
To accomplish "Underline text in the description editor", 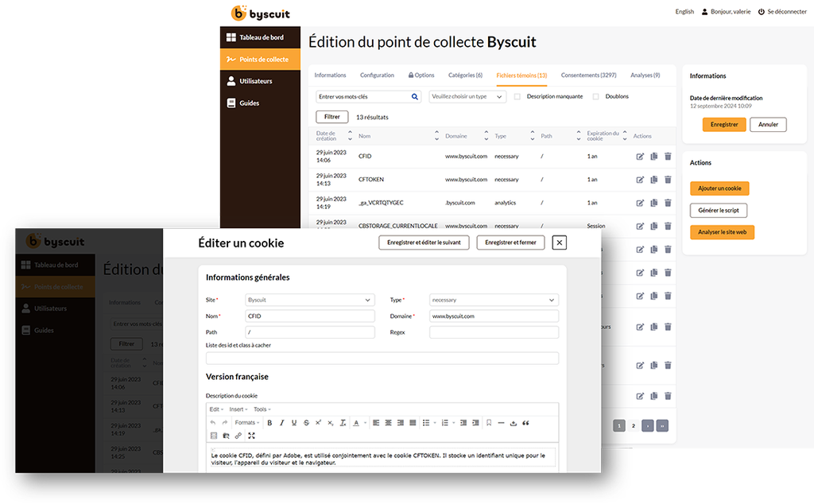I will point(294,423).
